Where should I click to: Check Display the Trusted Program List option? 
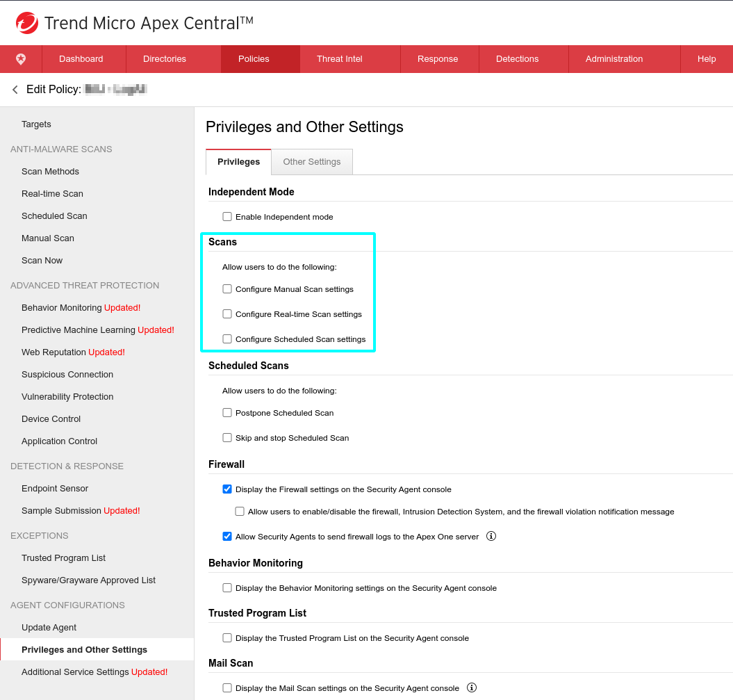[227, 638]
